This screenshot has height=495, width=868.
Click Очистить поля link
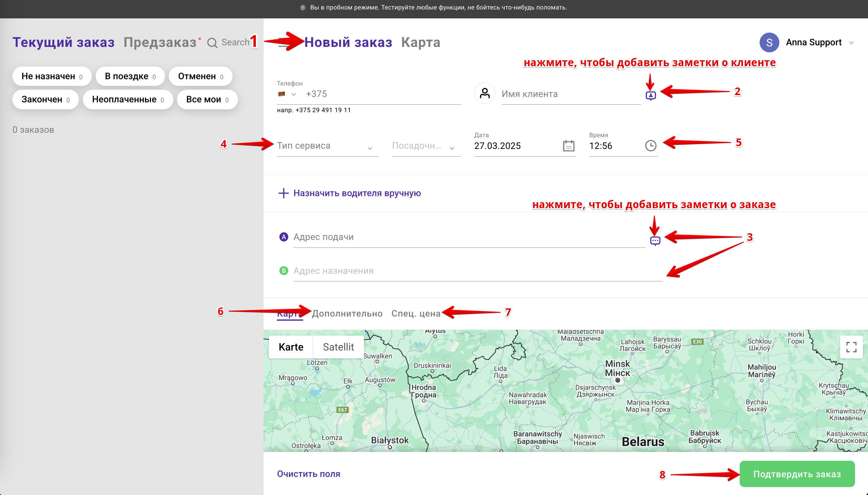tap(308, 473)
